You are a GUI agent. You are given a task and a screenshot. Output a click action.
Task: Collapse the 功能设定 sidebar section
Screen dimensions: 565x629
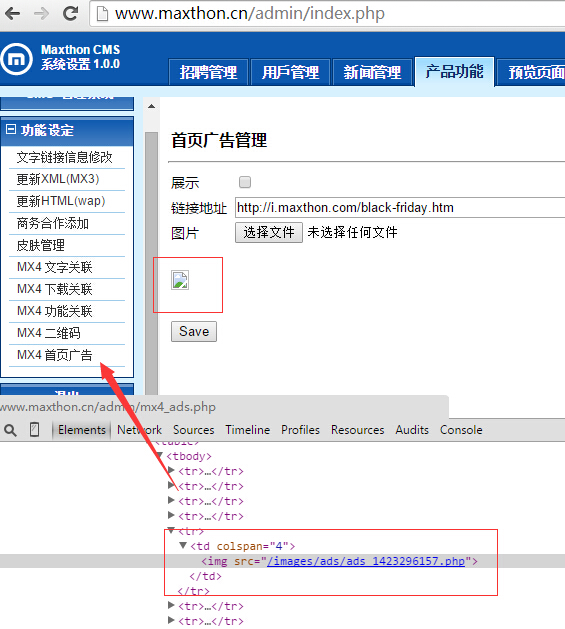pos(11,129)
